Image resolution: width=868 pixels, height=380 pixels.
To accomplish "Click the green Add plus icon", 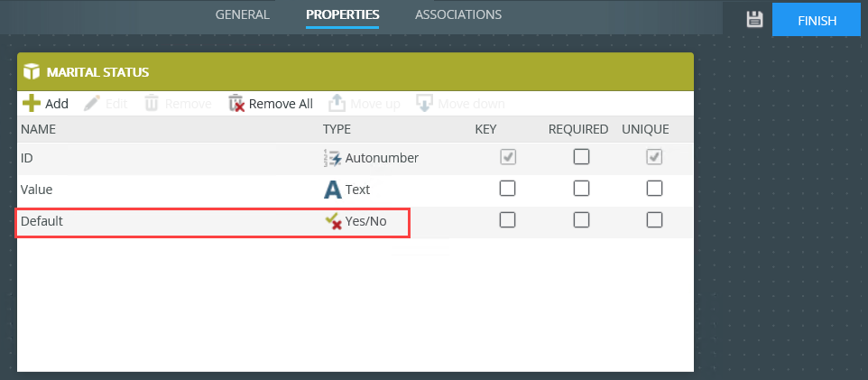I will click(32, 103).
